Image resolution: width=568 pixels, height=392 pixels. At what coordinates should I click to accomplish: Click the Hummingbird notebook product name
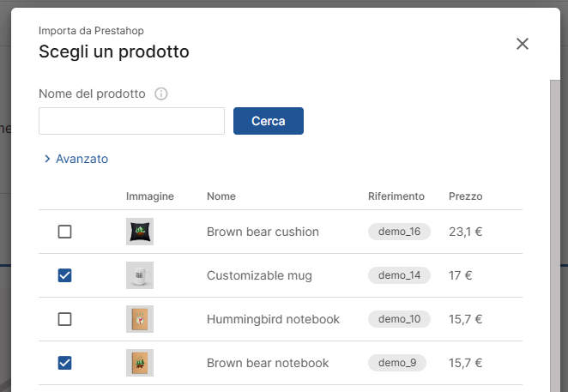[273, 319]
